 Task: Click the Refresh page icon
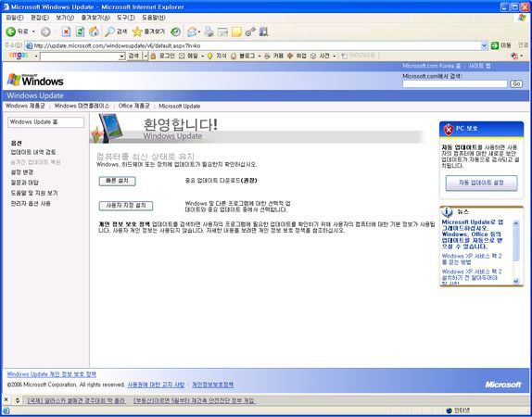tap(80, 32)
